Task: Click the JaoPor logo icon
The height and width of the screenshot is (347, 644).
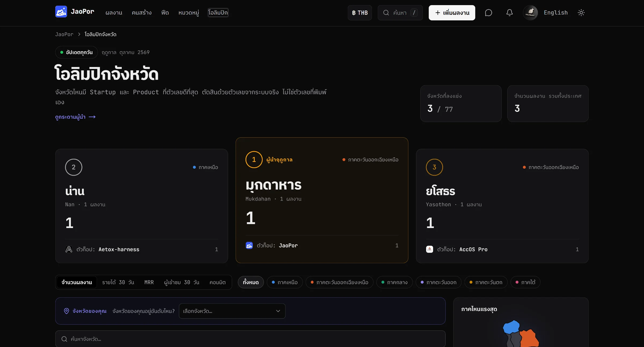Action: pyautogui.click(x=61, y=12)
